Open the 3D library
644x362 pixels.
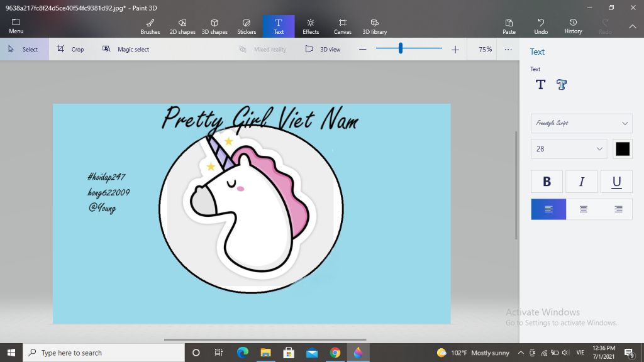tap(375, 26)
